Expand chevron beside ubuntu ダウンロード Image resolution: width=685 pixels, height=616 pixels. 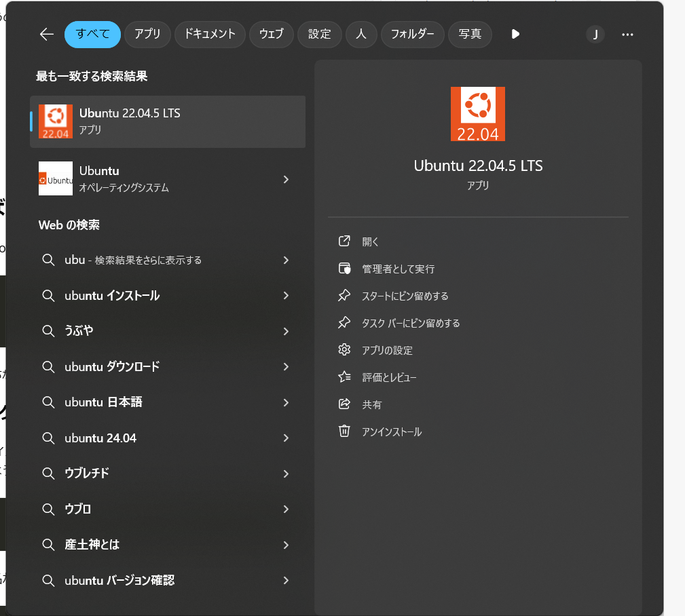click(286, 367)
